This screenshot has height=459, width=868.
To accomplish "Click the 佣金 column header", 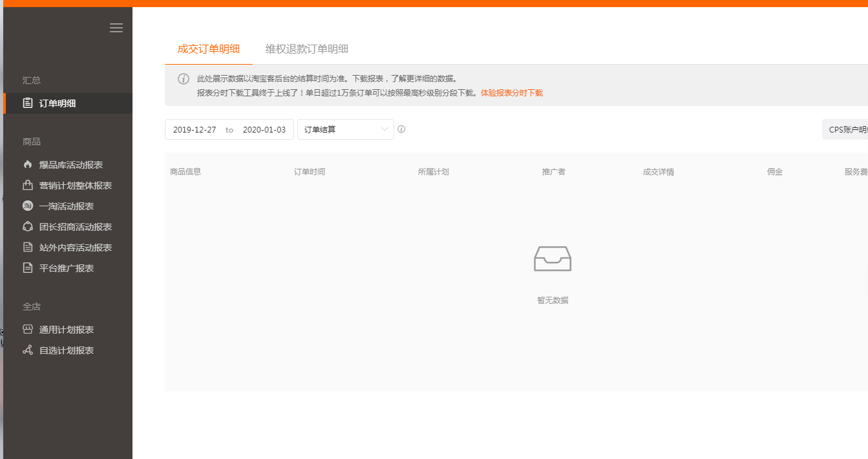I will pos(775,172).
